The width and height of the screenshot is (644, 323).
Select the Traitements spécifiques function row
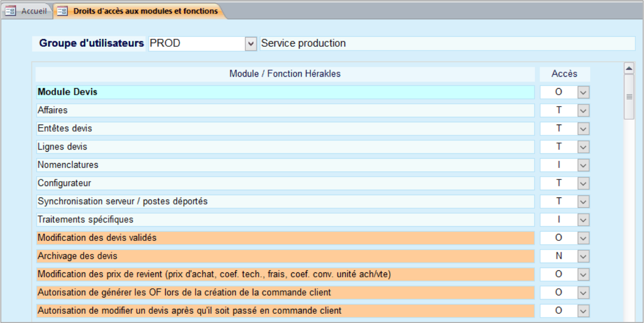285,220
